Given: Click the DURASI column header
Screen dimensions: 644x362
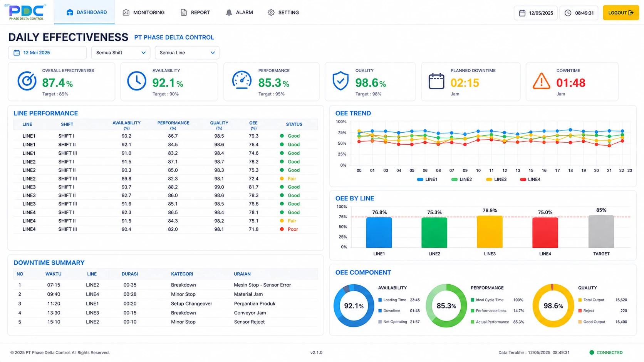Looking at the screenshot, I should click(130, 274).
